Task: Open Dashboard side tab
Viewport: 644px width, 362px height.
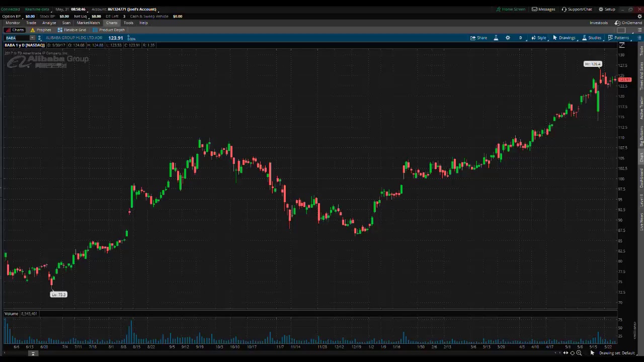Action: point(641,178)
